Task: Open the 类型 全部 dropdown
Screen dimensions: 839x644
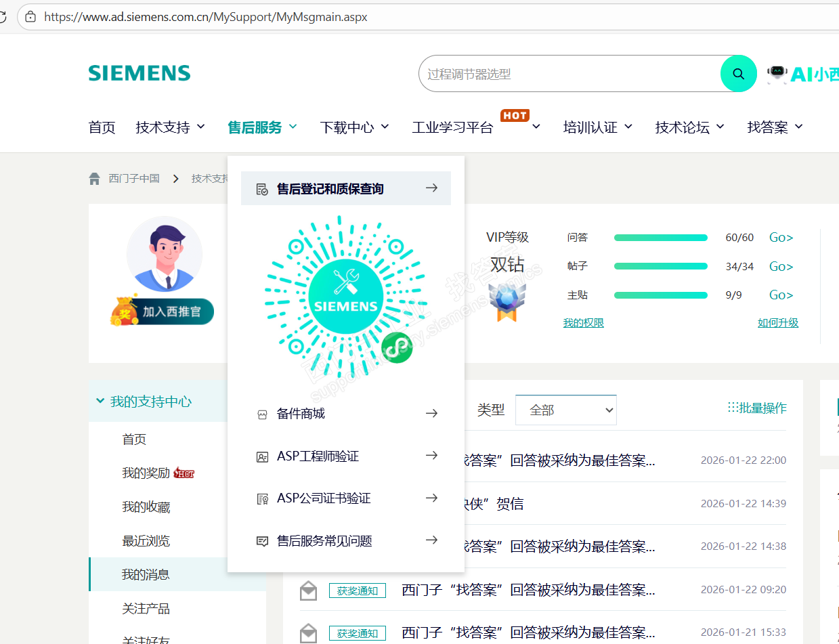Action: 566,410
